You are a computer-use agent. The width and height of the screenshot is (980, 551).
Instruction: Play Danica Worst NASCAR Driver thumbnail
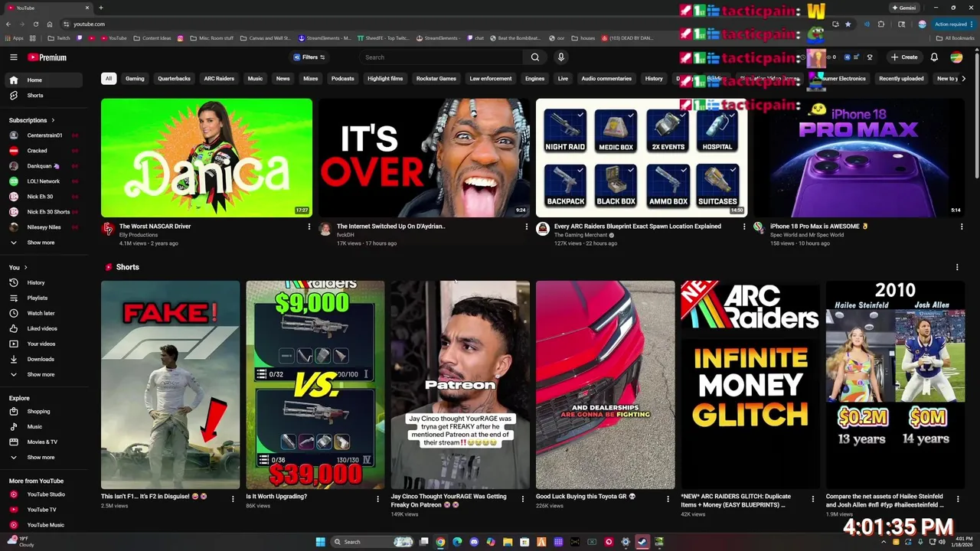(207, 158)
